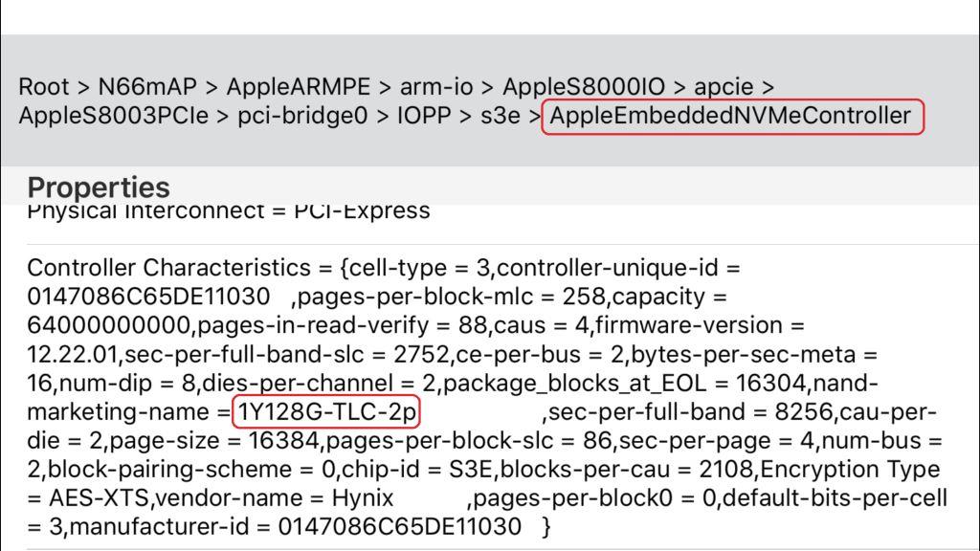Select the Physical Interconnect property row
980x551 pixels.
point(228,209)
